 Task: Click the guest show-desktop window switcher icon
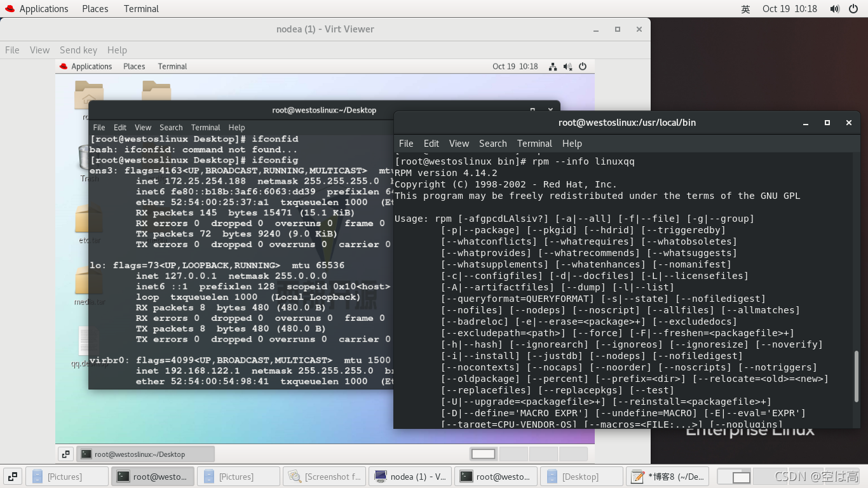pos(65,454)
